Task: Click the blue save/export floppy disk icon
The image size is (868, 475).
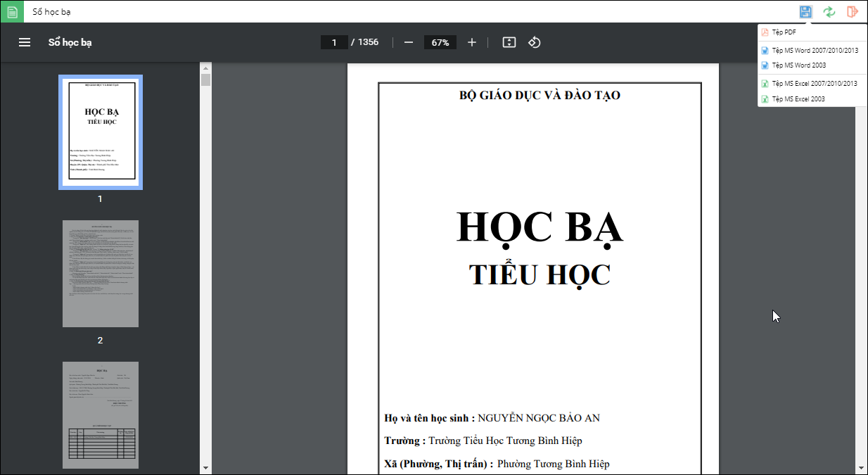Action: point(805,12)
